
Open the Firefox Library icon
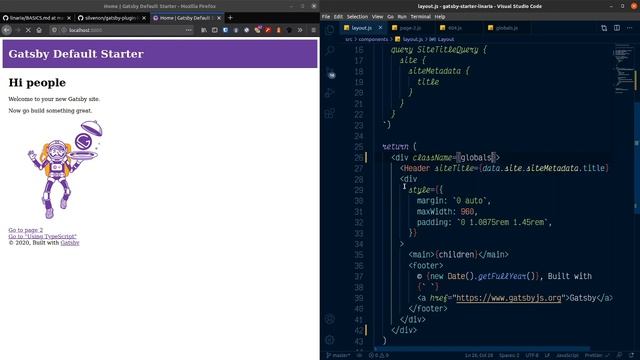pyautogui.click(x=204, y=30)
